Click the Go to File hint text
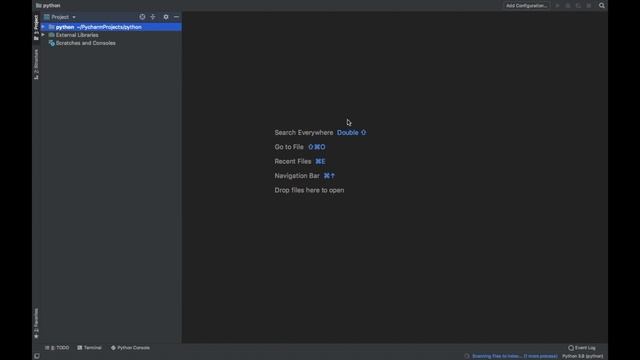This screenshot has height=360, width=640. (289, 147)
